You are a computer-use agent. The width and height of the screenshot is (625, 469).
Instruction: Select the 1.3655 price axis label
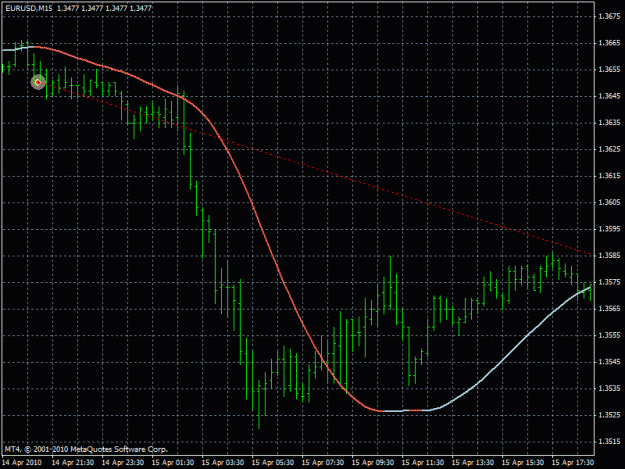tap(609, 69)
